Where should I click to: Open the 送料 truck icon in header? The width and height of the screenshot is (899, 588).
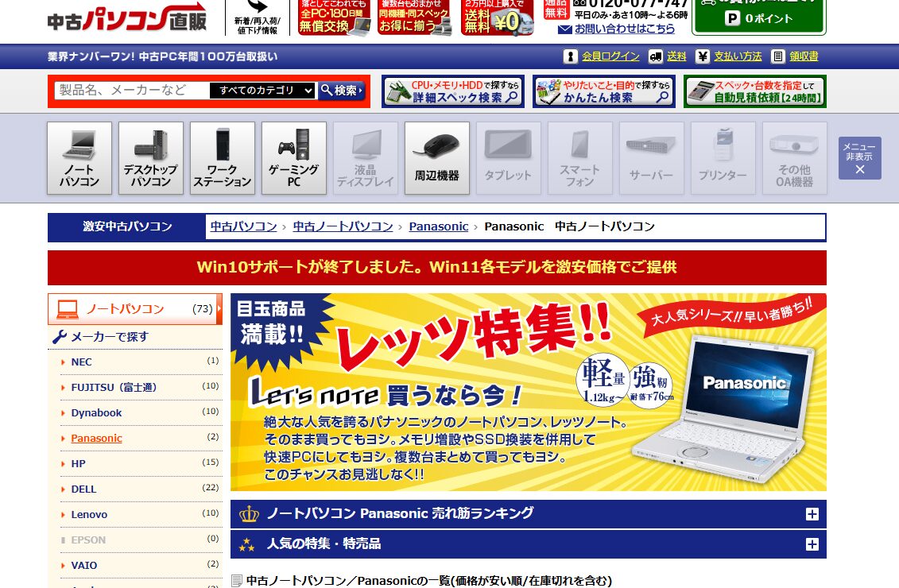click(657, 56)
